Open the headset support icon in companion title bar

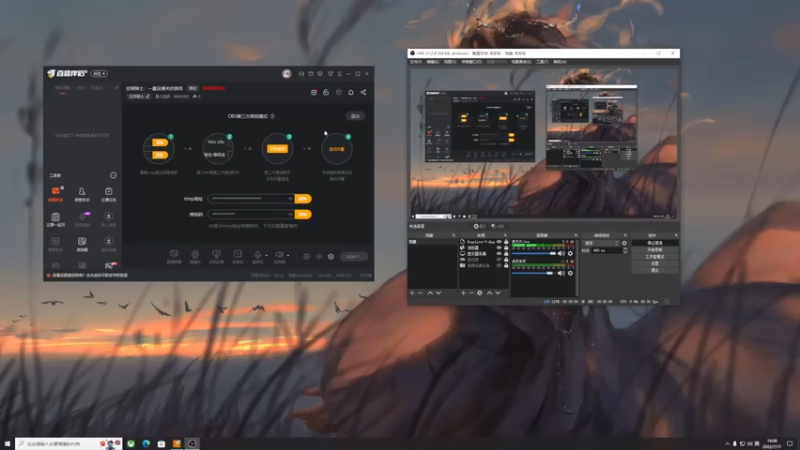[x=302, y=74]
